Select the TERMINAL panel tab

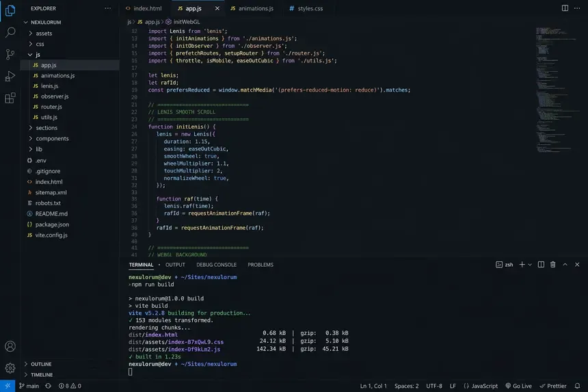pos(141,265)
